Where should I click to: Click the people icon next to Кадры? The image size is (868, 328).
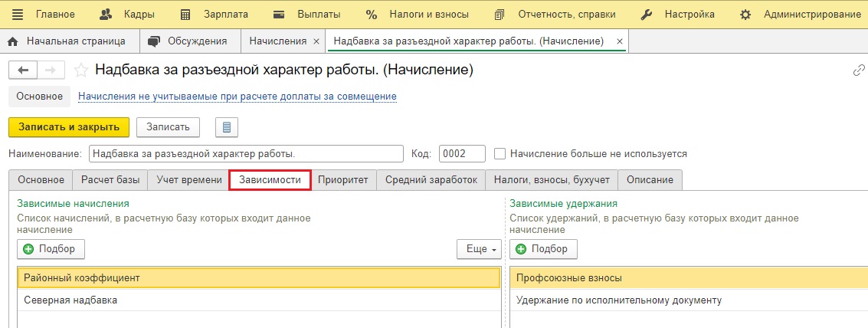(106, 15)
